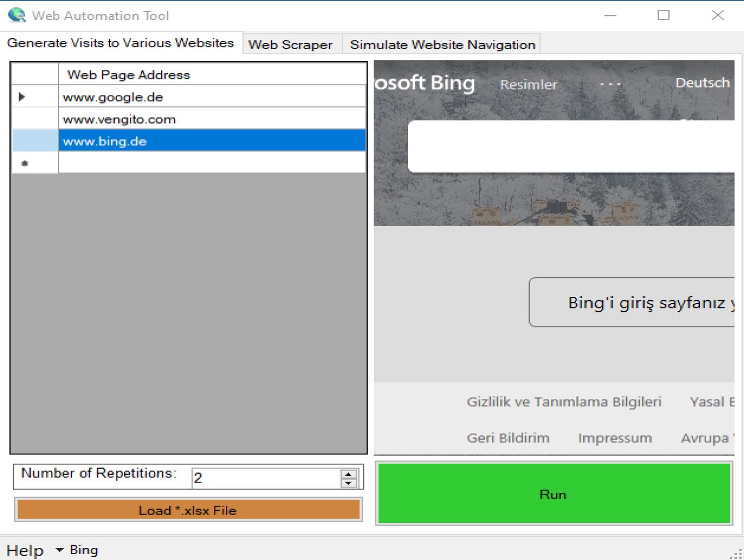Viewport: 744px width, 560px height.
Task: Open the Geri Bildirim link
Action: coord(508,438)
